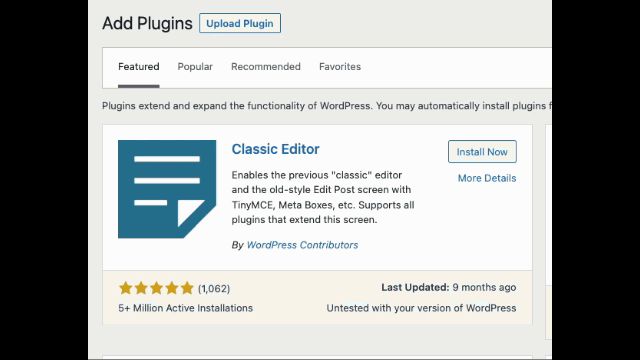Click the Upload Plugin button
Image resolution: width=640 pixels, height=360 pixels.
(x=240, y=23)
